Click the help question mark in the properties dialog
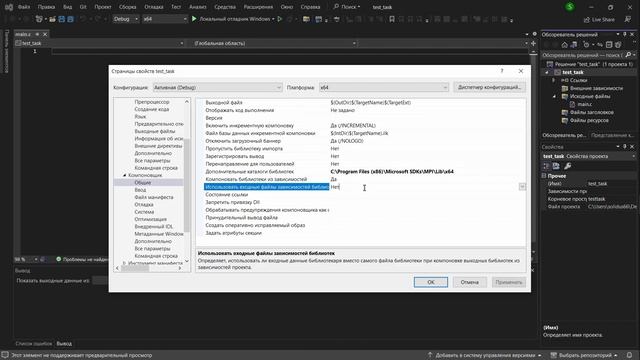 [x=502, y=71]
